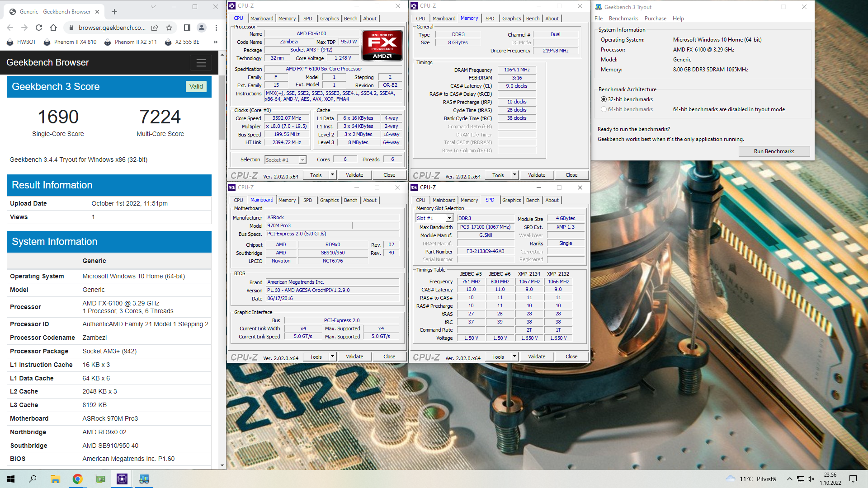Go to Chrome home page icon
This screenshot has height=488, width=868.
(53, 28)
